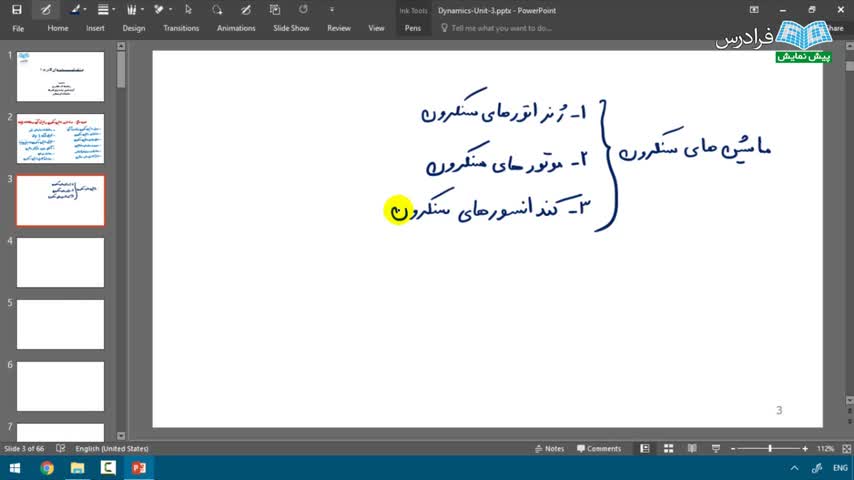Switch to Slide Sorter view icon

click(x=668, y=448)
